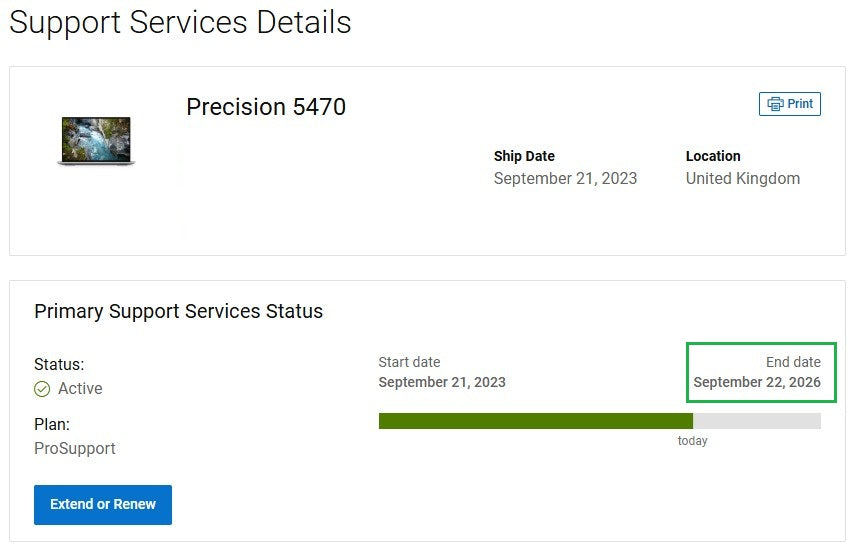Click the gray remaining portion of progress bar
Screen dimensions: 861x552
(757, 421)
